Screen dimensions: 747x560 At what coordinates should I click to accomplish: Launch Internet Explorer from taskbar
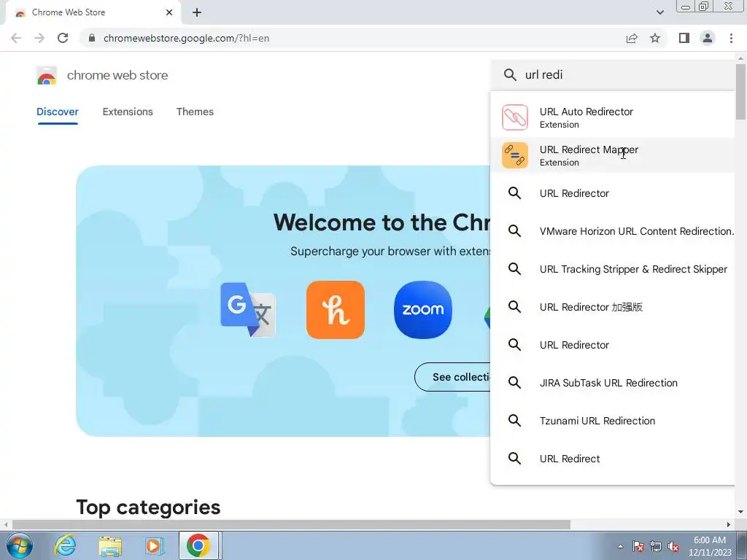(x=65, y=545)
